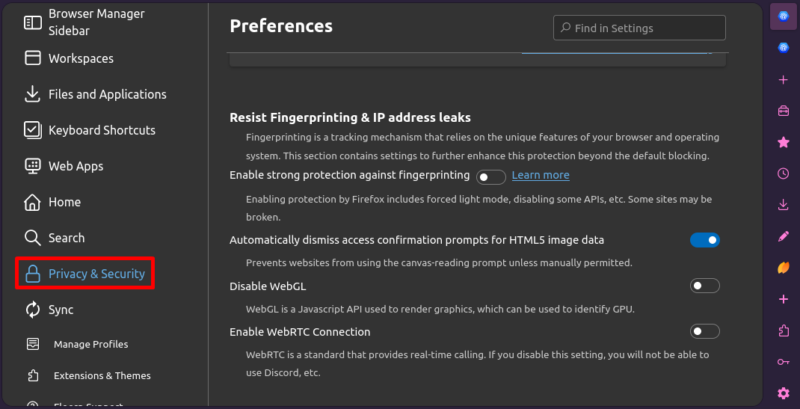This screenshot has width=800, height=409.
Task: Open the downloads arrow icon in right sidebar
Action: [783, 205]
